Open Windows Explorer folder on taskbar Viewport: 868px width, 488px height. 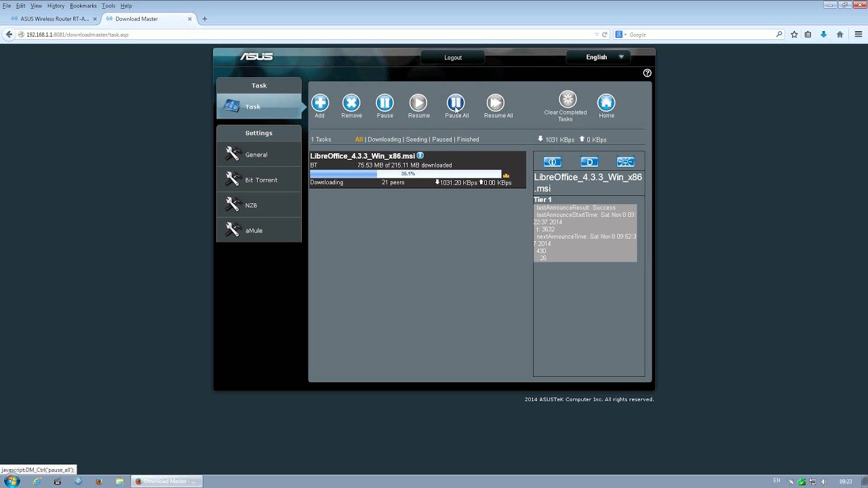119,481
